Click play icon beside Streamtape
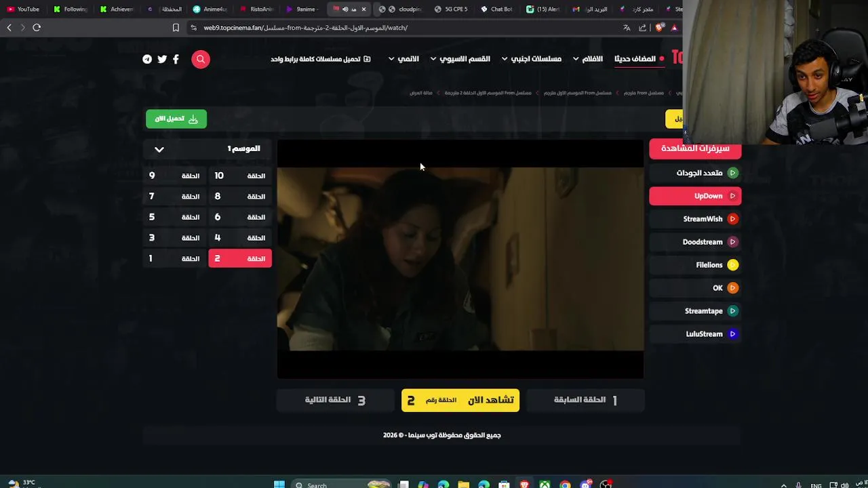The width and height of the screenshot is (868, 488). click(x=732, y=311)
